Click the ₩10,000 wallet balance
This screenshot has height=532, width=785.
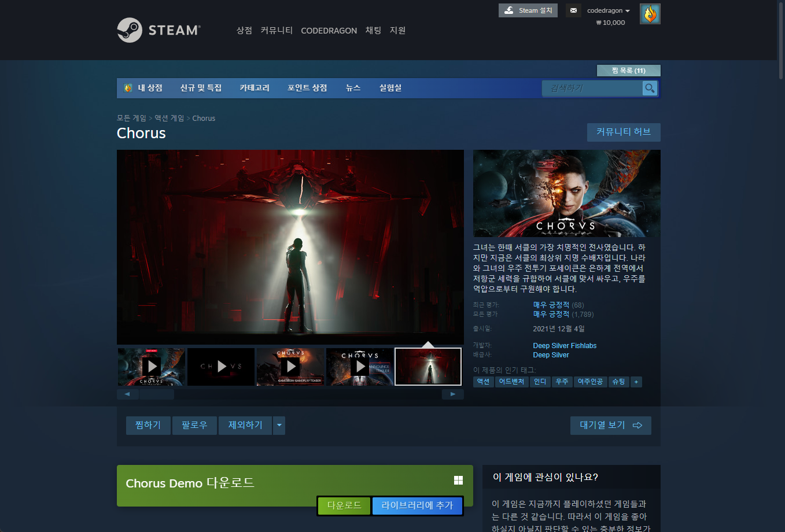[610, 23]
